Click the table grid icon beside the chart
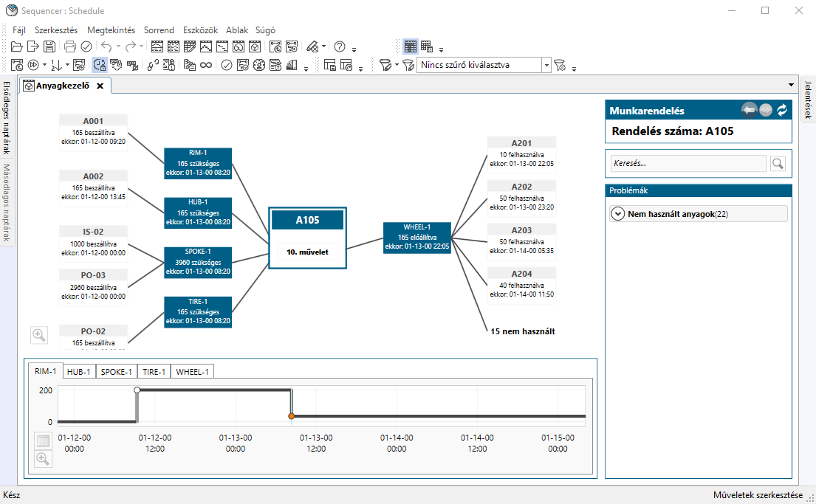Viewport: 816px width, 504px height. click(x=43, y=441)
